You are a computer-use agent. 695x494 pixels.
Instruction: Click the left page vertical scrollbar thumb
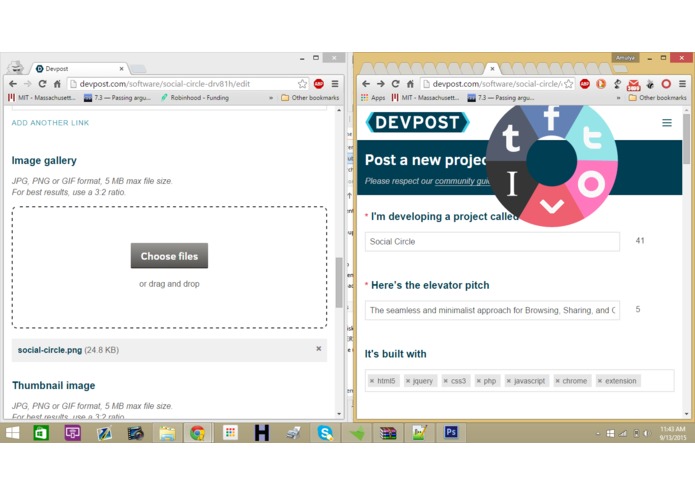pos(339,282)
